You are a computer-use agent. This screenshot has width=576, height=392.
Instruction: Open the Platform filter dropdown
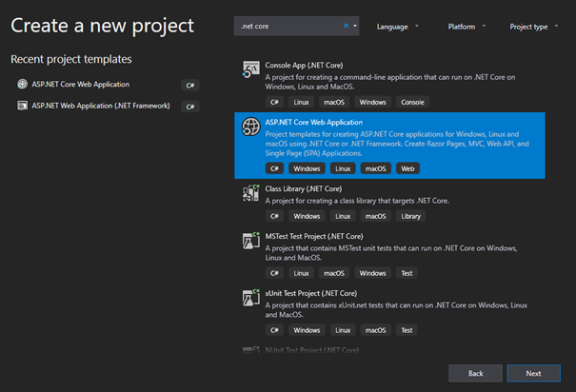467,27
